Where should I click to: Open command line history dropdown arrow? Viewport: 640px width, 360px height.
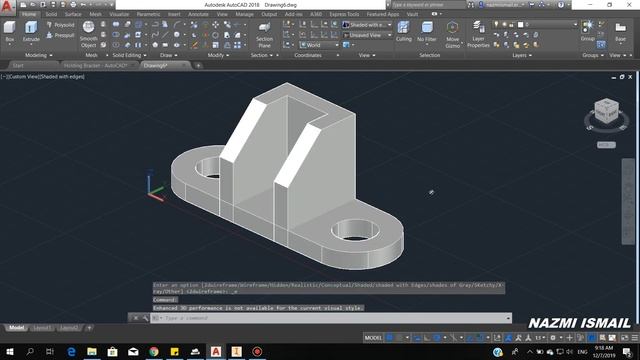(508, 318)
